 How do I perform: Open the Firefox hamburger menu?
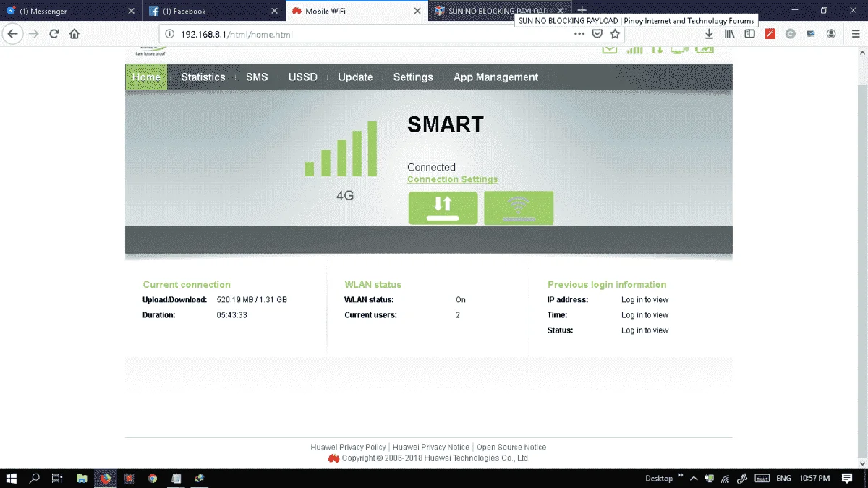pos(856,34)
